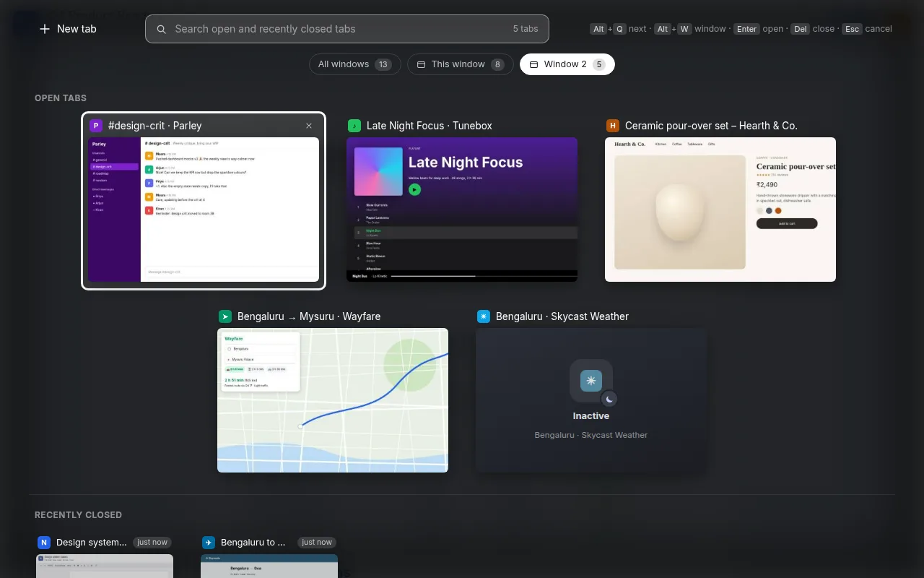Screen dimensions: 924x578
Task: Open the Bengaluru to Mysuru route map preview
Action: (333, 400)
